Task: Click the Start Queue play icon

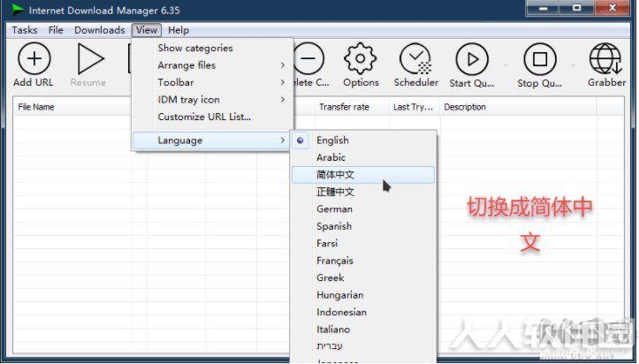Action: 472,59
